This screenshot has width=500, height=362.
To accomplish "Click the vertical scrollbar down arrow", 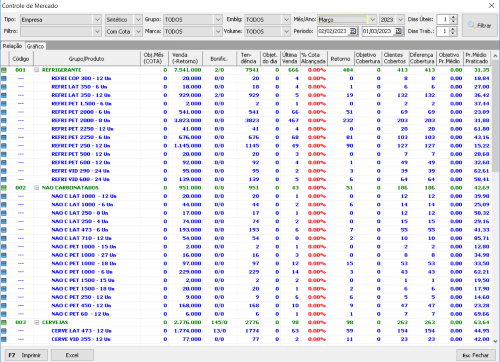I will (x=495, y=341).
